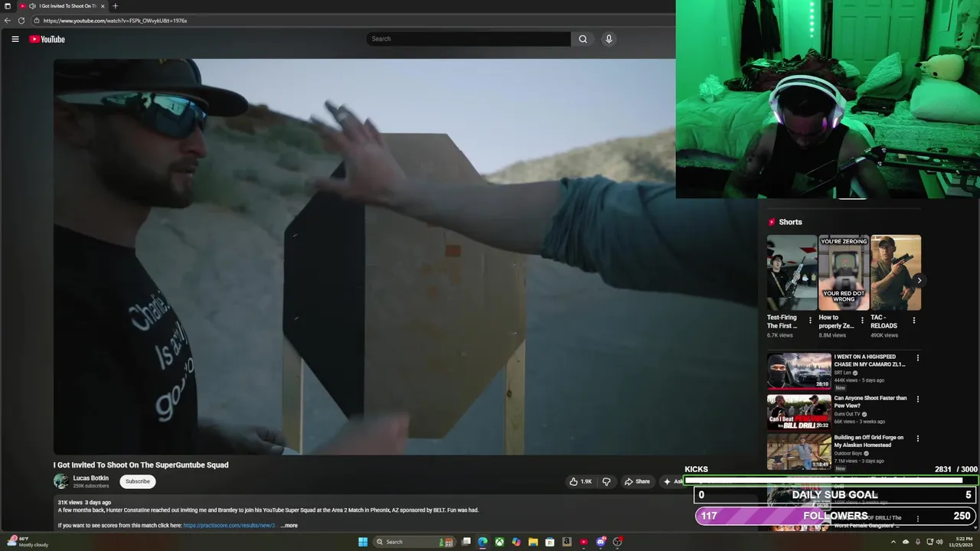This screenshot has width=980, height=551.
Task: Open the You're Zeroing Your Red Dot Wrong short
Action: pyautogui.click(x=844, y=272)
